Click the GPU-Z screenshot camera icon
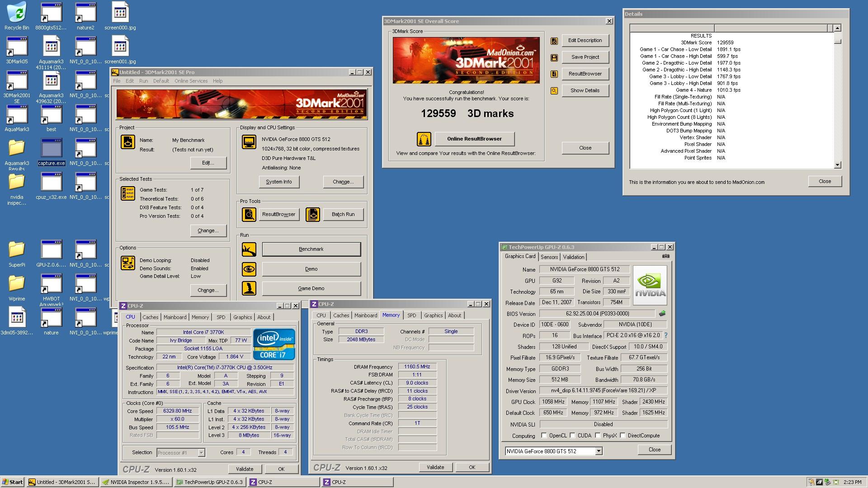Viewport: 868px width, 488px height. [x=666, y=256]
